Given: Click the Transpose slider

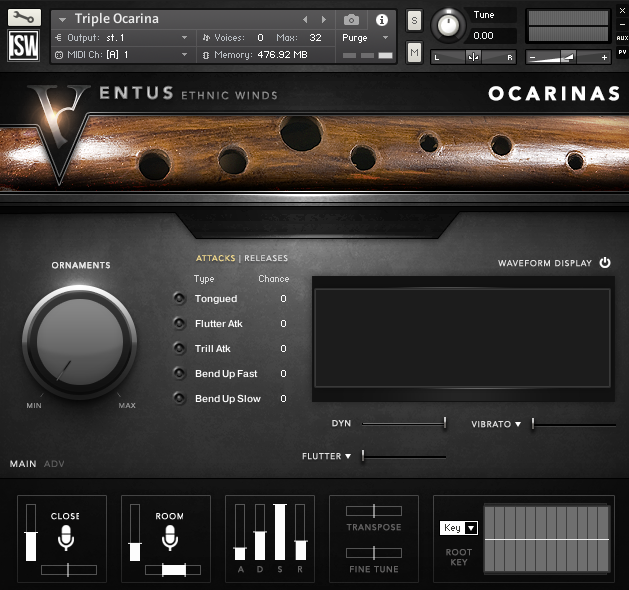Looking at the screenshot, I should [x=374, y=511].
